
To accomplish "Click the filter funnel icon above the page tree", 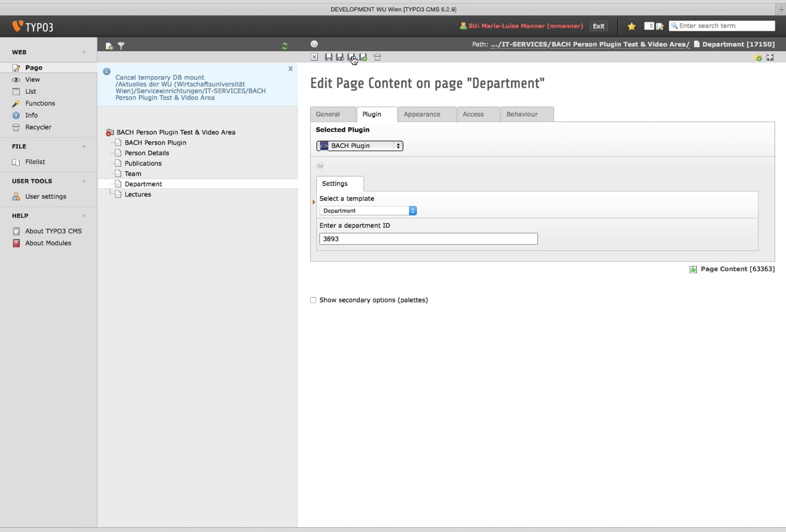I will click(x=121, y=46).
